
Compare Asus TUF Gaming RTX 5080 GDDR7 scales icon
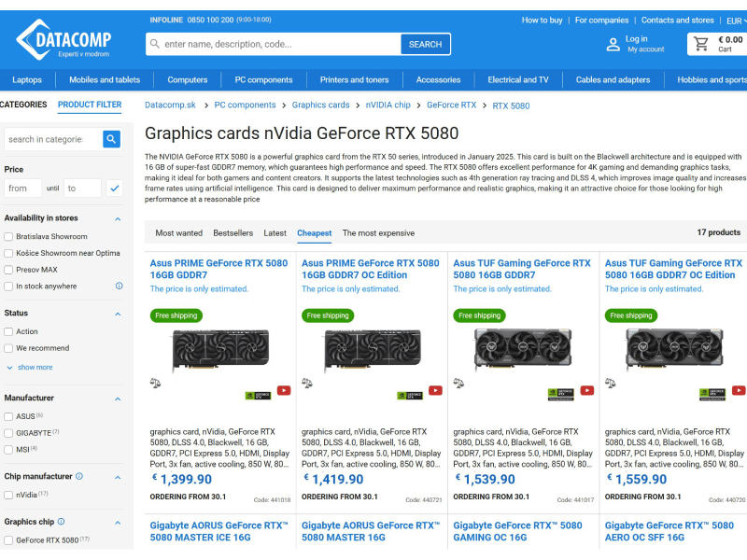point(458,383)
